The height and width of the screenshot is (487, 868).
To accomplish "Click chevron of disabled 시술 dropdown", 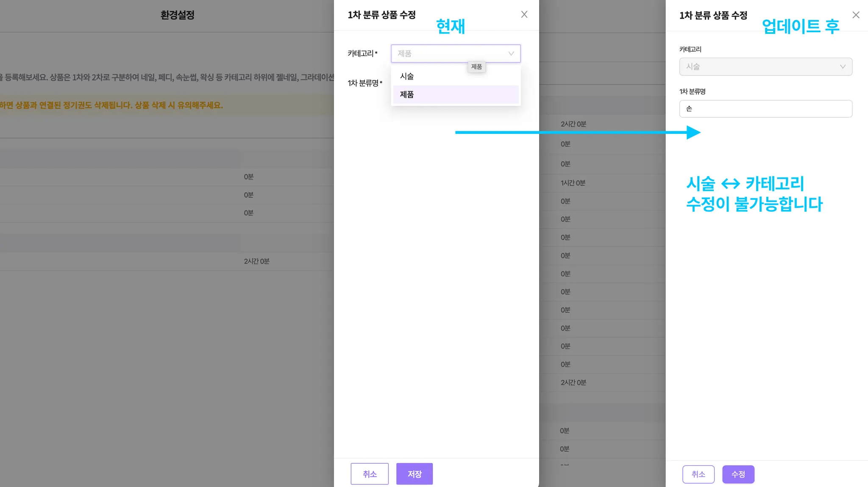I will pyautogui.click(x=843, y=67).
